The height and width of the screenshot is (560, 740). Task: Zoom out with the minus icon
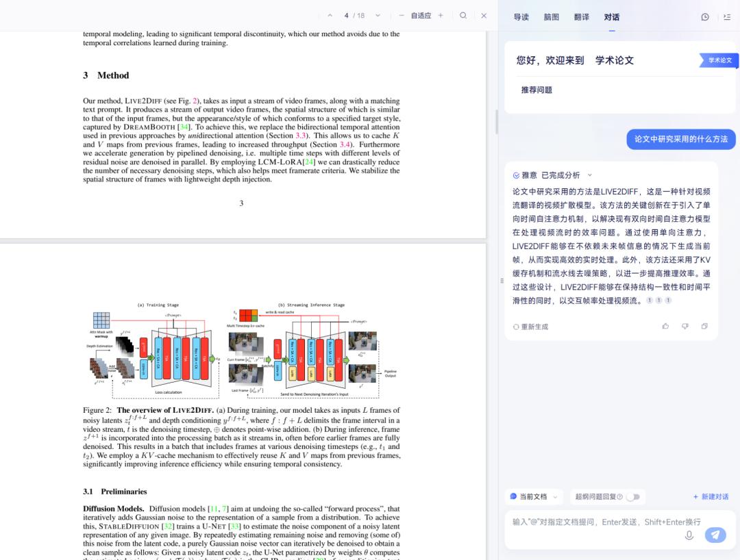coord(401,16)
